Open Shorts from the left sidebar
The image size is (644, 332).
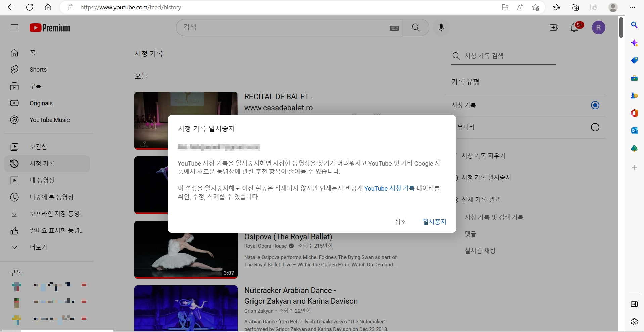point(38,69)
